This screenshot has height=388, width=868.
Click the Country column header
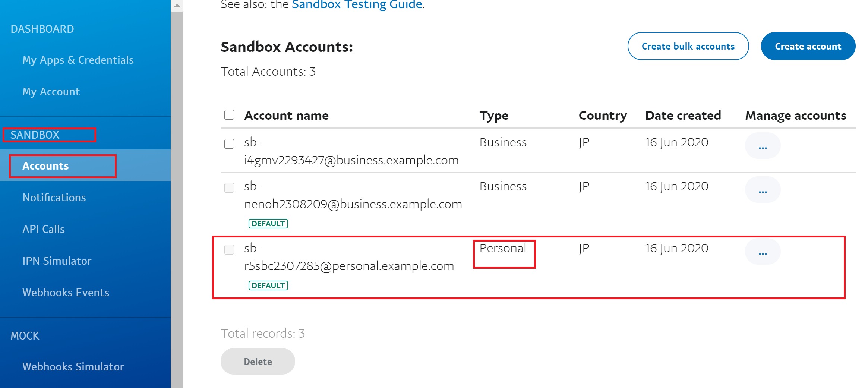[x=603, y=116]
